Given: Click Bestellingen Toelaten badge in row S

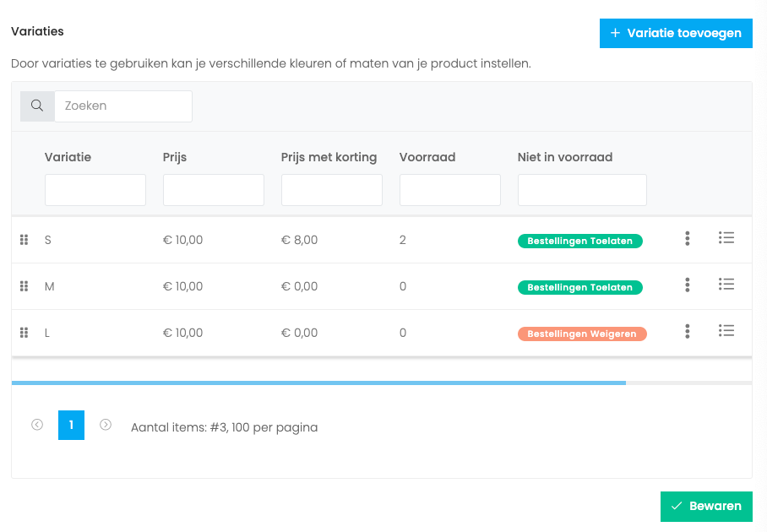Looking at the screenshot, I should point(580,241).
